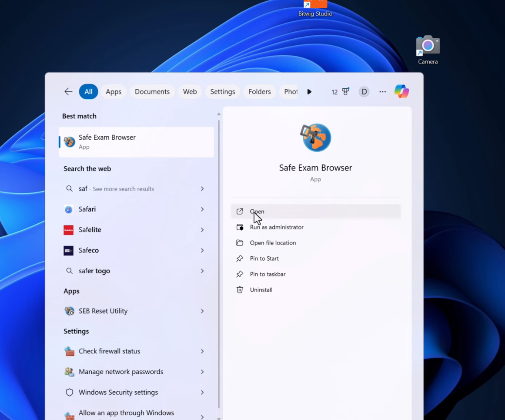Expand the 'saf' web search chevron
The height and width of the screenshot is (420, 505).
click(x=202, y=188)
